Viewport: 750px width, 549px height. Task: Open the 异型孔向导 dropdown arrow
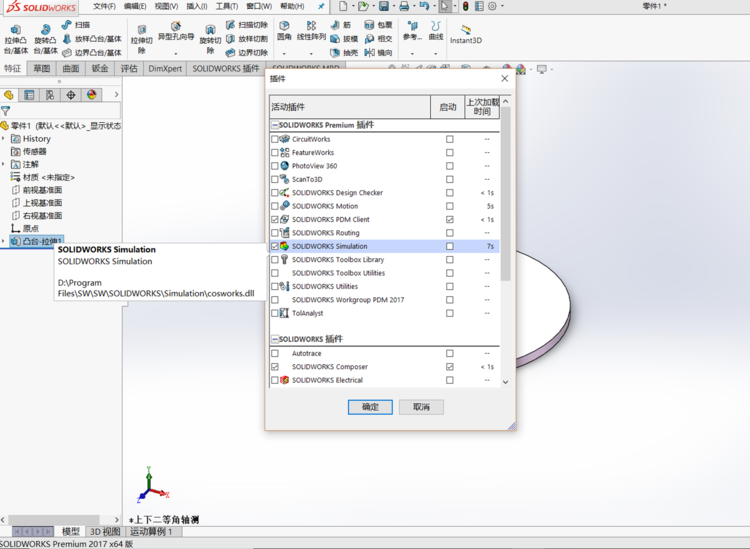pos(176,54)
